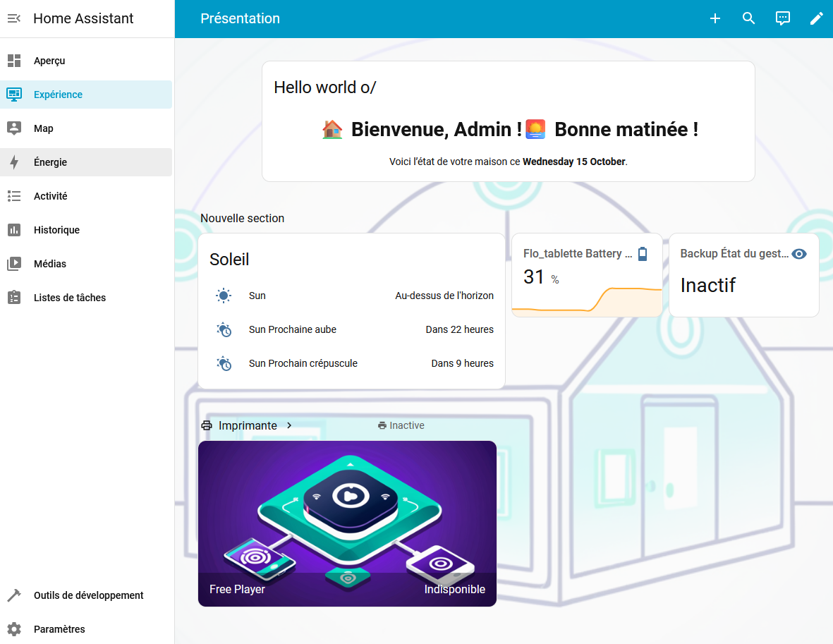Collapse the Home Assistant sidebar menu
Image resolution: width=833 pixels, height=644 pixels.
tap(14, 19)
